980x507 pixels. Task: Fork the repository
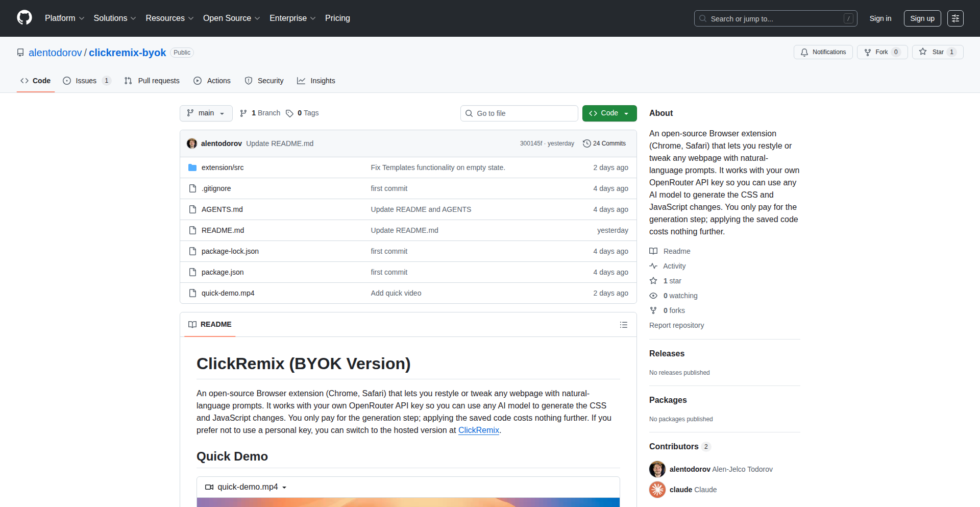882,52
